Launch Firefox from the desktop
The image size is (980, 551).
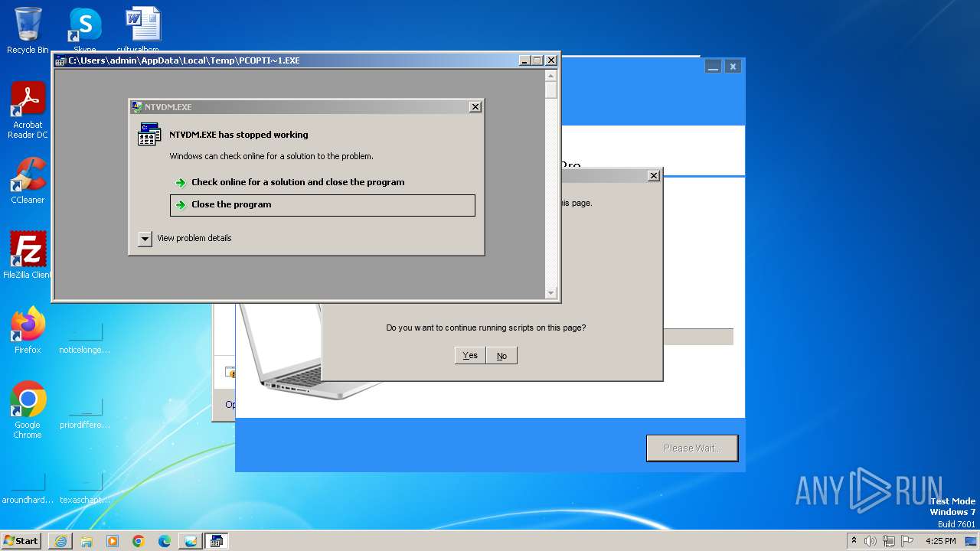28,330
